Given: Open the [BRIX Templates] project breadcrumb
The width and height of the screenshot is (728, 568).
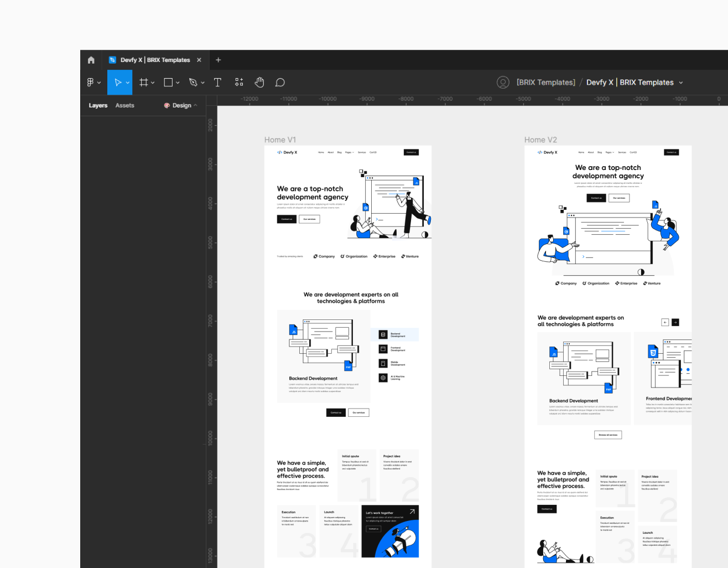Looking at the screenshot, I should [x=545, y=82].
